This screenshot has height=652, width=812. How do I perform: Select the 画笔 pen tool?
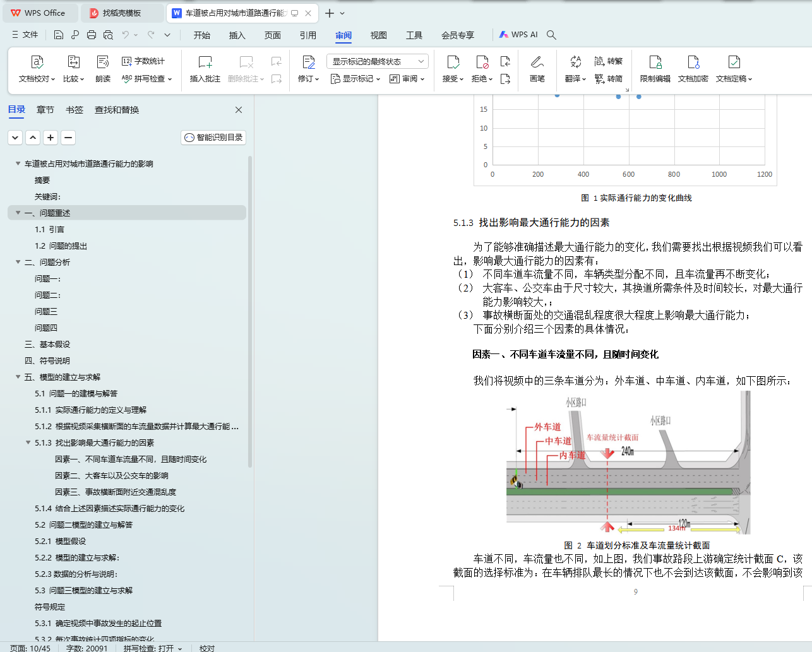pos(537,69)
